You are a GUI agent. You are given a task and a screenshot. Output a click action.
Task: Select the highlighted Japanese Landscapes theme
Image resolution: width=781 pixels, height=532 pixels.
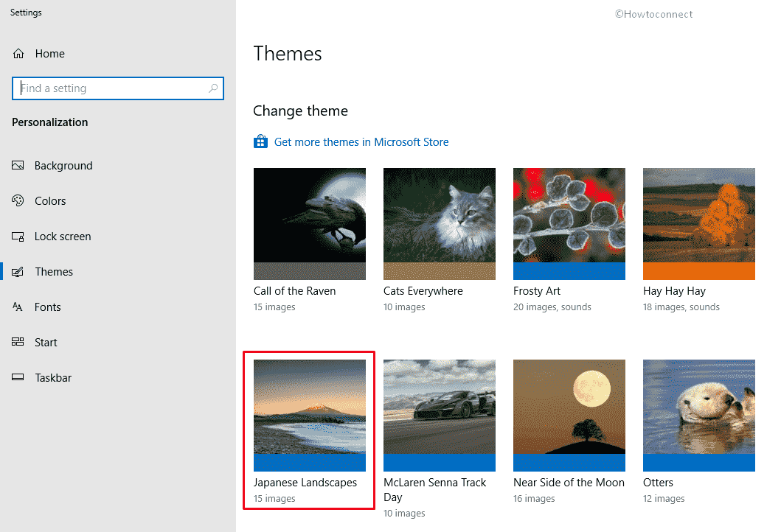(x=309, y=415)
